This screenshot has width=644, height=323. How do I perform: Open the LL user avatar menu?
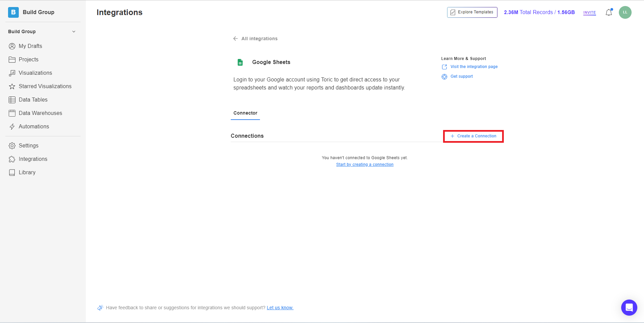pos(625,12)
